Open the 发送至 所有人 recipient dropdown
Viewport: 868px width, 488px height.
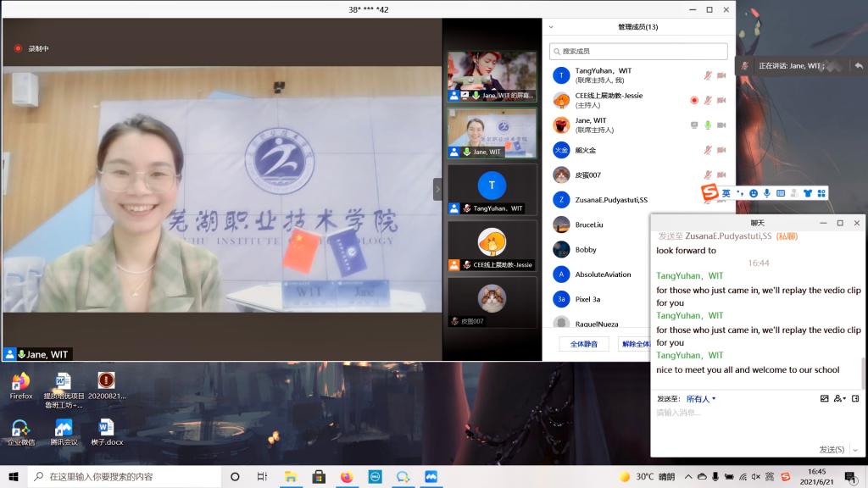700,398
